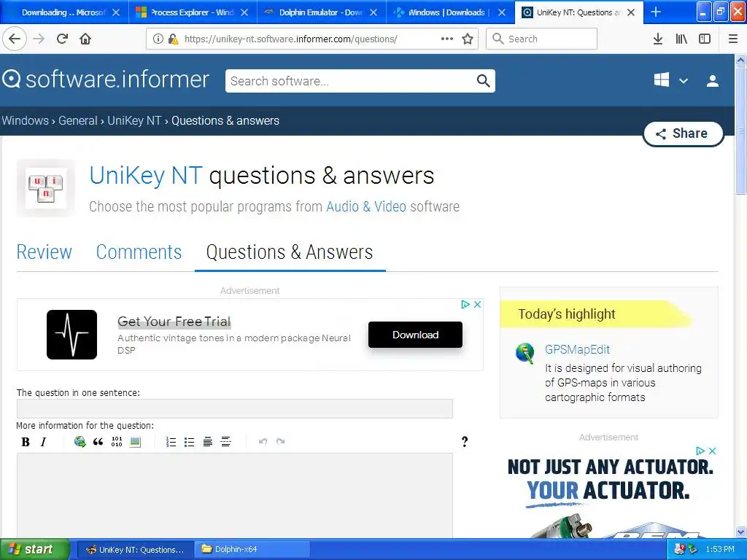Open the Windows breadcrumb link
This screenshot has width=747, height=560.
click(26, 120)
